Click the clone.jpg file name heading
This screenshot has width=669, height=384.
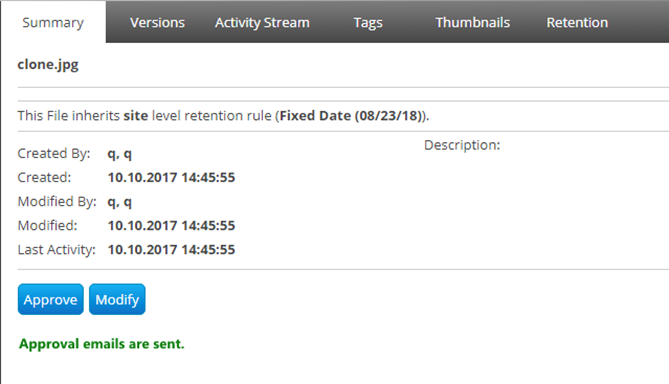pyautogui.click(x=48, y=64)
